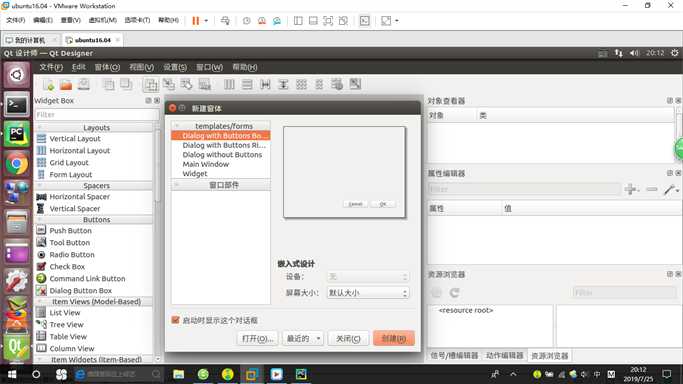683x384 pixels.
Task: Select Table View in Widget Box
Action: [68, 337]
